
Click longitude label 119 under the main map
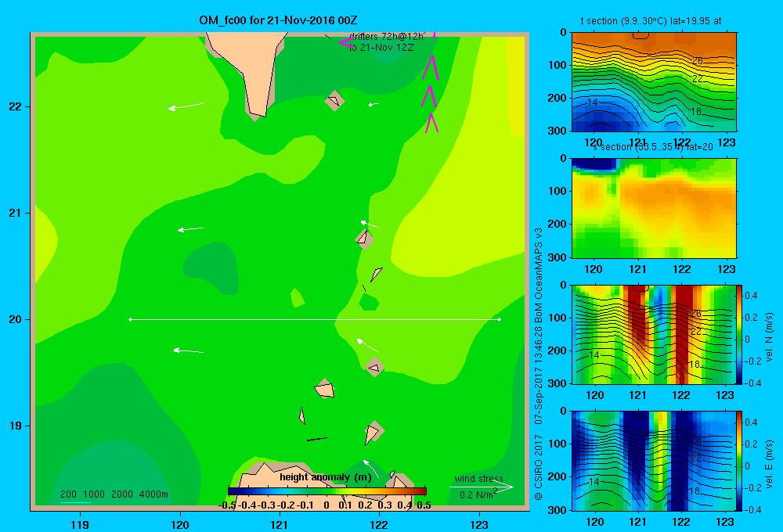coord(81,524)
